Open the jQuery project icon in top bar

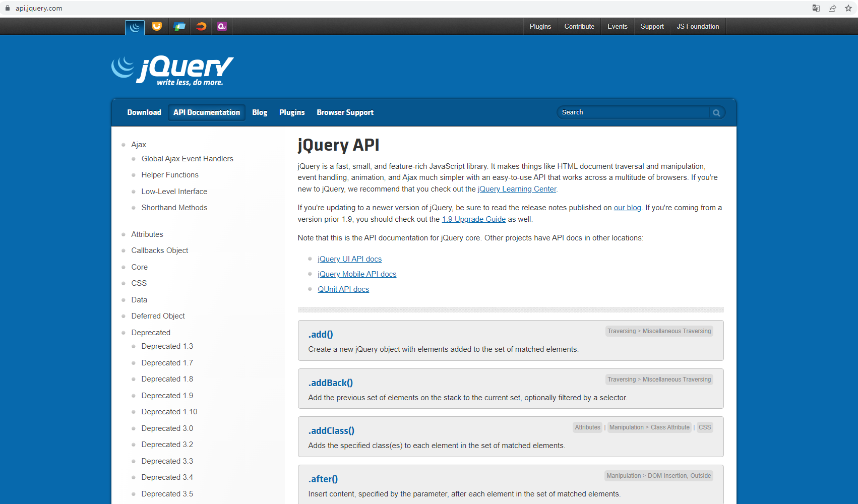click(135, 27)
